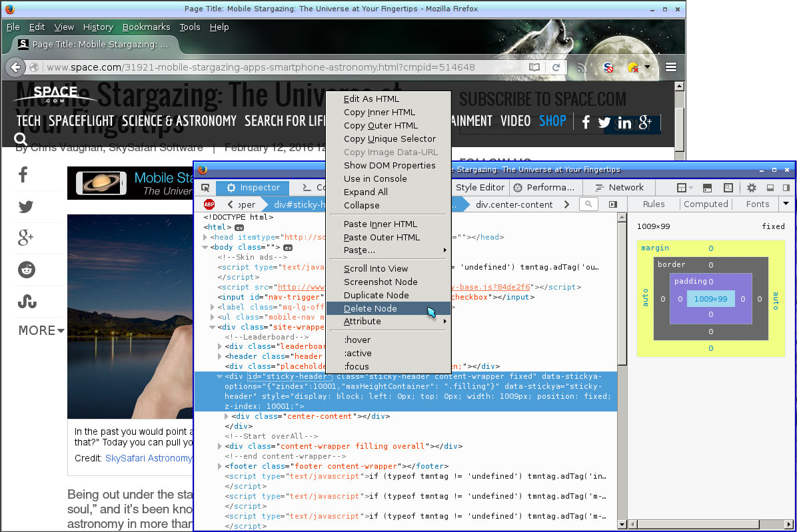The image size is (797, 532).
Task: Click the SHOP link in site navigation
Action: tap(552, 121)
